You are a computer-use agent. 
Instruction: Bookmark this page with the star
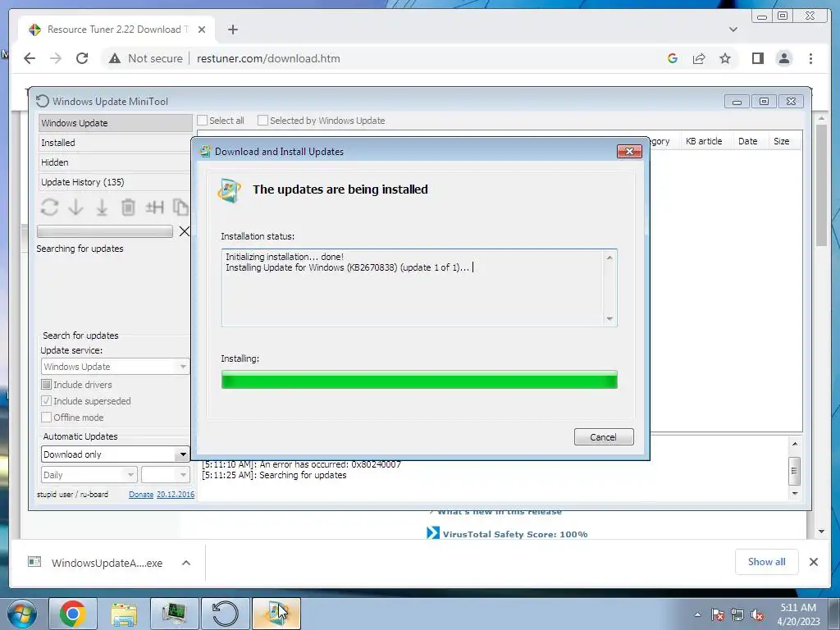[725, 58]
